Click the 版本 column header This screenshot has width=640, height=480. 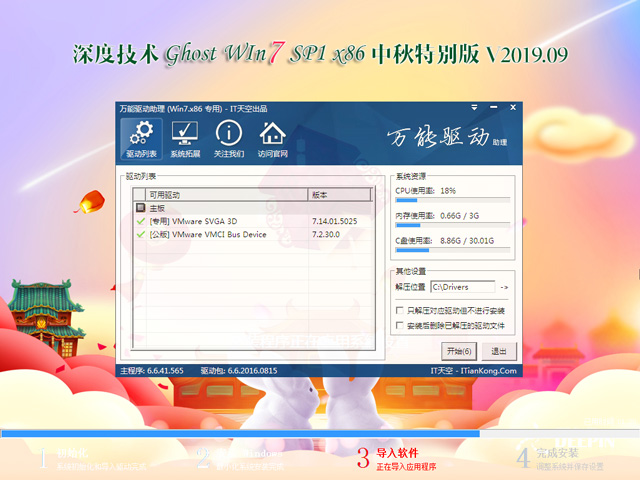(x=340, y=195)
